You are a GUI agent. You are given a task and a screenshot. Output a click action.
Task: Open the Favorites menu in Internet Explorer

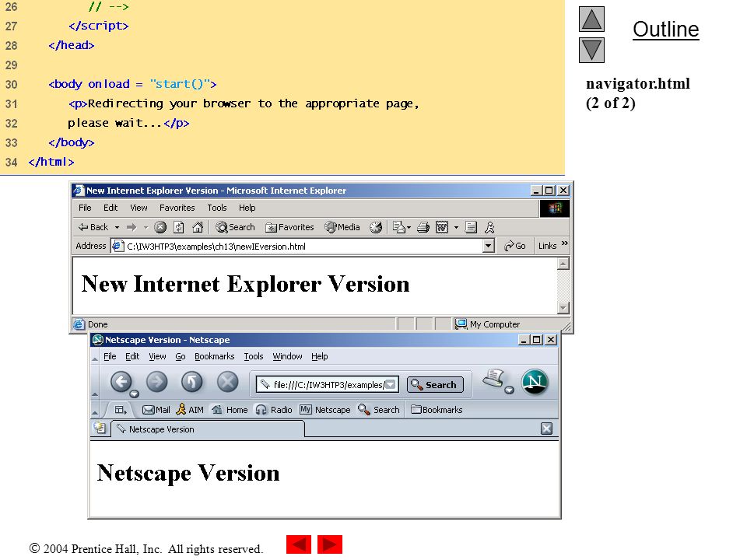[x=177, y=208]
